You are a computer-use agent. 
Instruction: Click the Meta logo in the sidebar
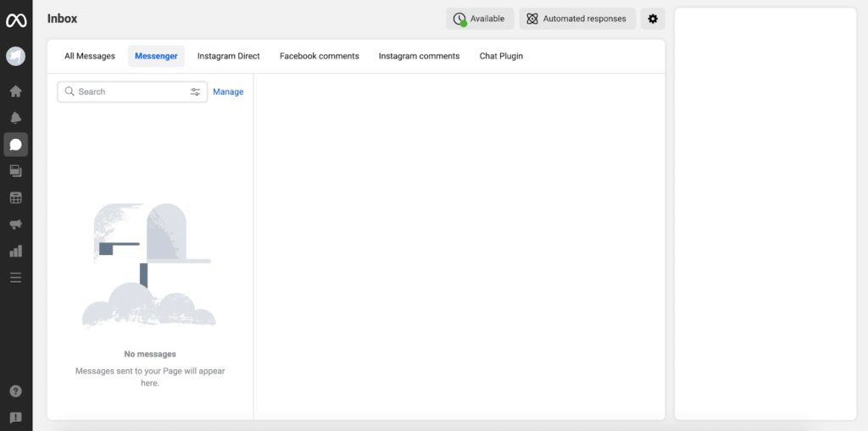click(16, 20)
